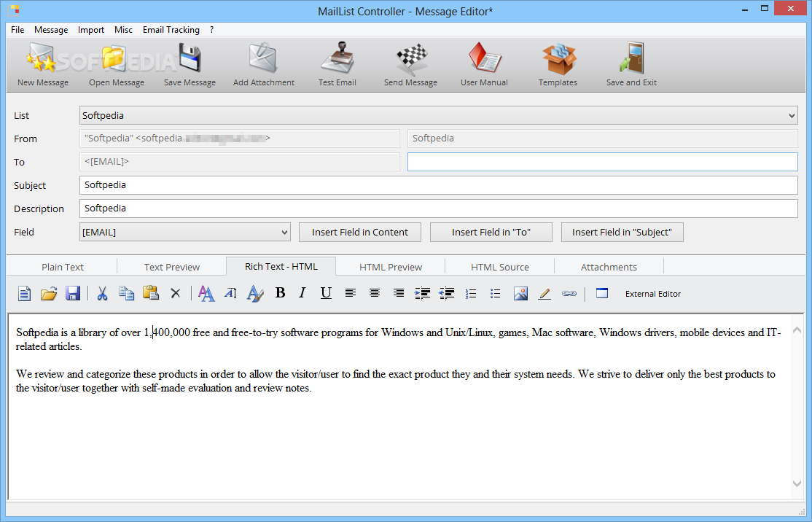This screenshot has width=812, height=522.
Task: Expand the List dropdown
Action: (x=792, y=115)
